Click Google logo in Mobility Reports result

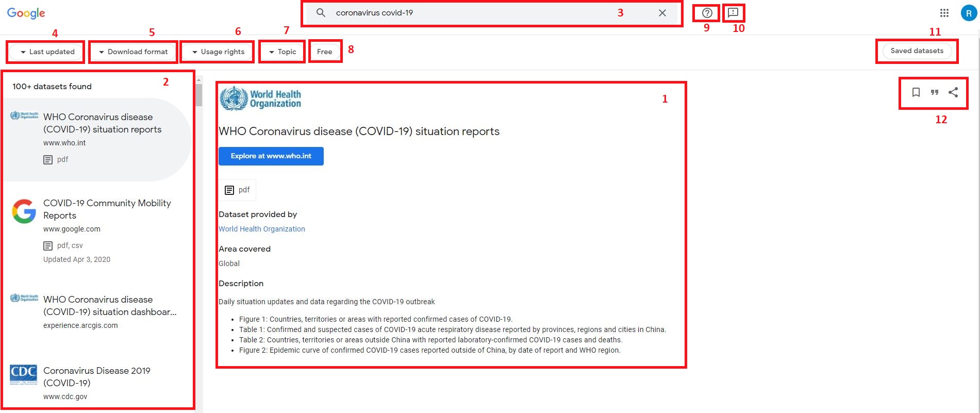pyautogui.click(x=24, y=211)
